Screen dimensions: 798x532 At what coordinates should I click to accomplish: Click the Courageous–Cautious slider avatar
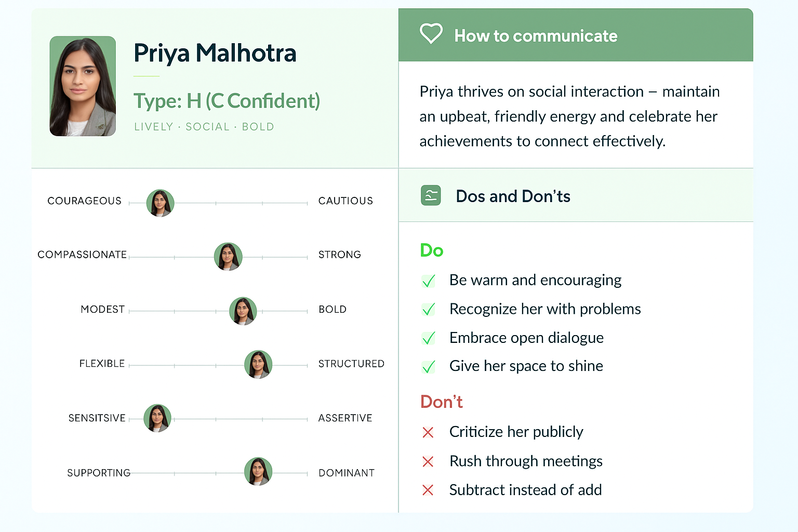(160, 203)
